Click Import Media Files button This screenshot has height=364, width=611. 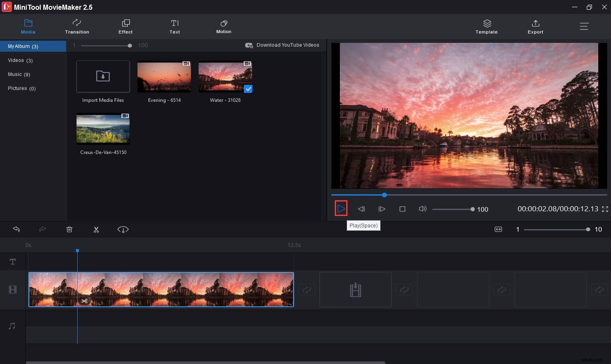click(103, 77)
